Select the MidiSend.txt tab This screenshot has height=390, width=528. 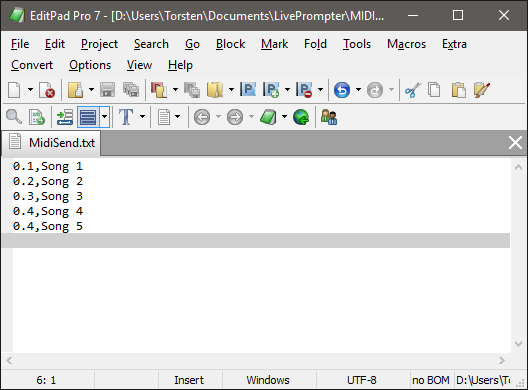[51, 143]
